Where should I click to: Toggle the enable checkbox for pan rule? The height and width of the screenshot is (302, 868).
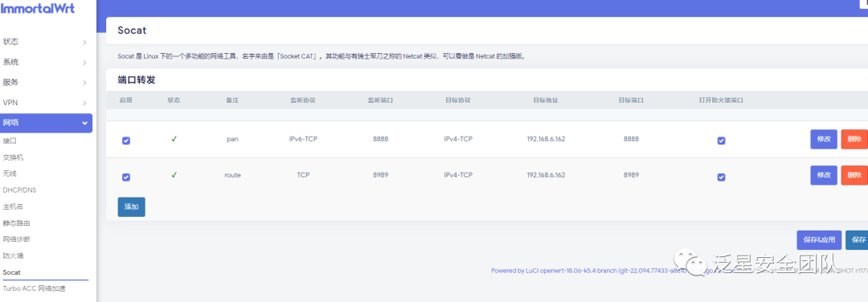(x=125, y=141)
